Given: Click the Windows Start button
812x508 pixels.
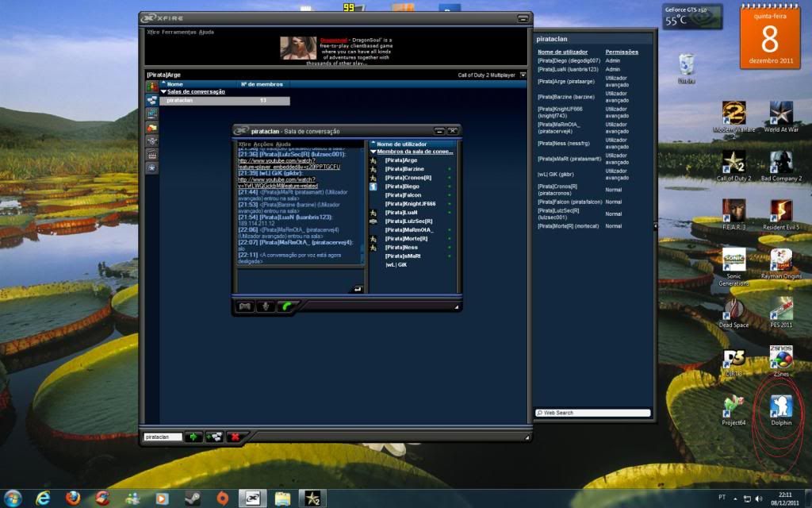Looking at the screenshot, I should 13,498.
